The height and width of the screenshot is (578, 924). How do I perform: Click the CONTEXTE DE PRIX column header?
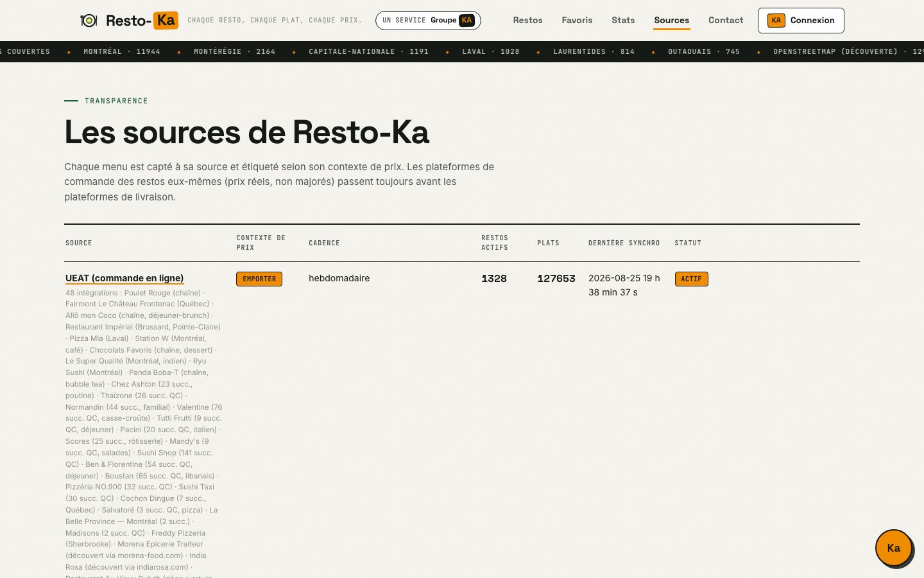pos(261,243)
